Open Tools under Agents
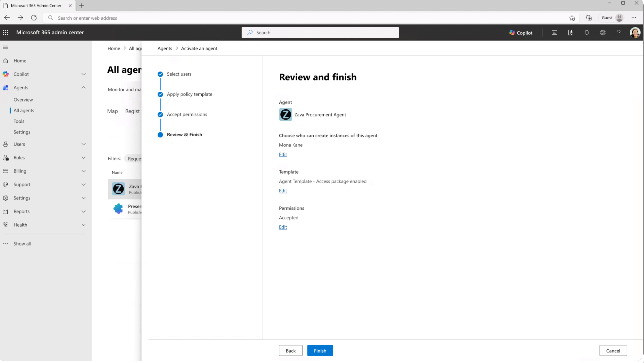 (x=19, y=121)
